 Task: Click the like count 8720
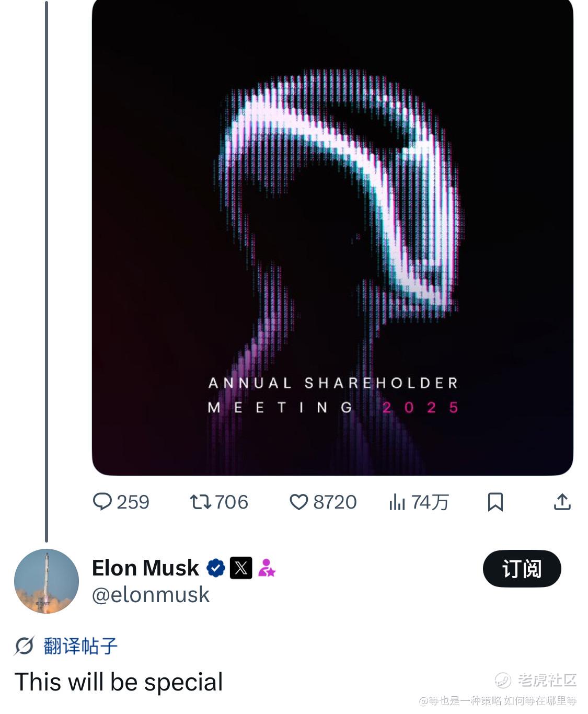(x=335, y=502)
